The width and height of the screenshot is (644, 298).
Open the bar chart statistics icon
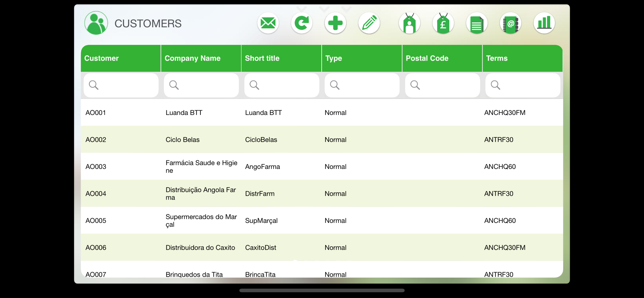pyautogui.click(x=544, y=23)
